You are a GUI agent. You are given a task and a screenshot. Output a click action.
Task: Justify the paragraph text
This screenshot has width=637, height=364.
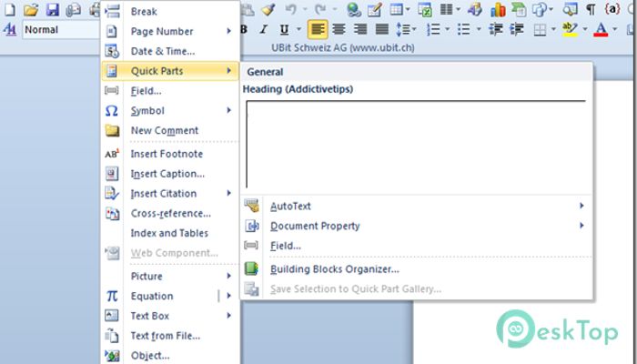click(x=381, y=29)
